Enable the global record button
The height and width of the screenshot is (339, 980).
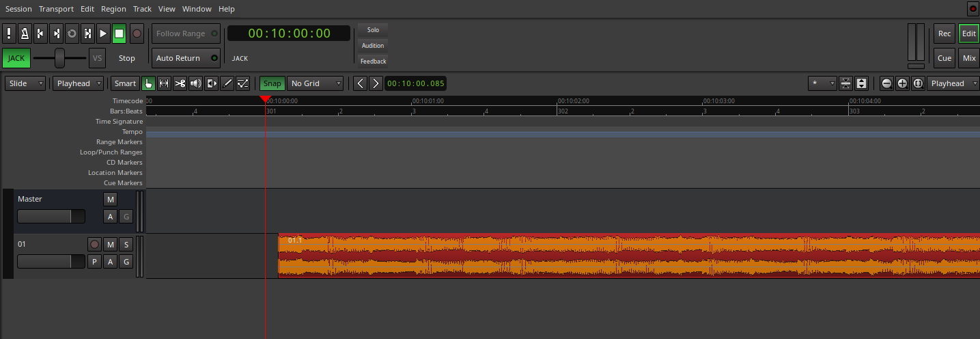pyautogui.click(x=137, y=33)
